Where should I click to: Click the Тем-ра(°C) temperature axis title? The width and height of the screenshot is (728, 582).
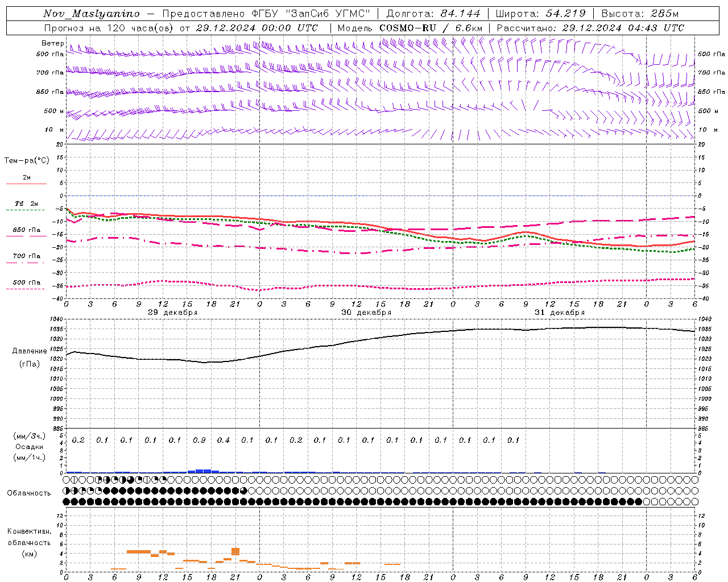[27, 161]
